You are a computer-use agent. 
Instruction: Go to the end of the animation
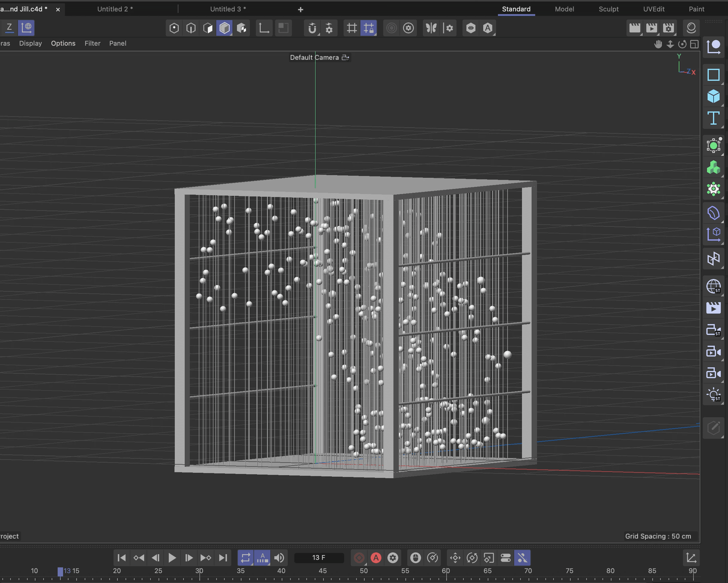coord(223,558)
